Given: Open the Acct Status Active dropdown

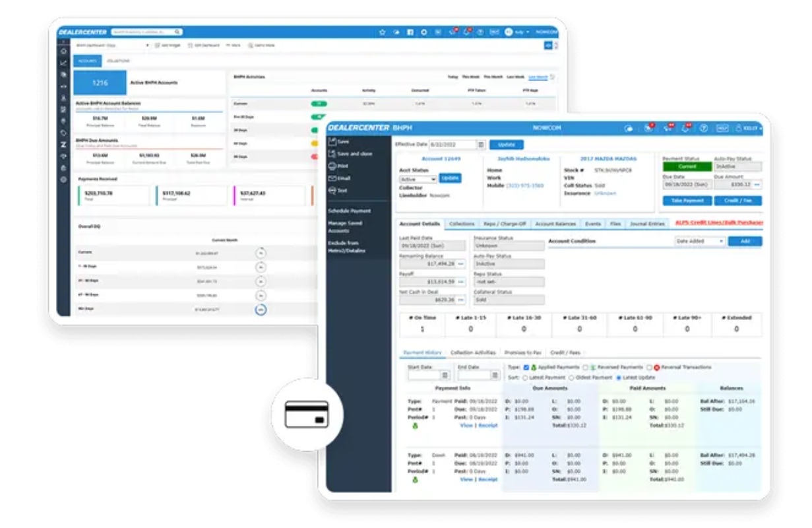Looking at the screenshot, I should [418, 179].
